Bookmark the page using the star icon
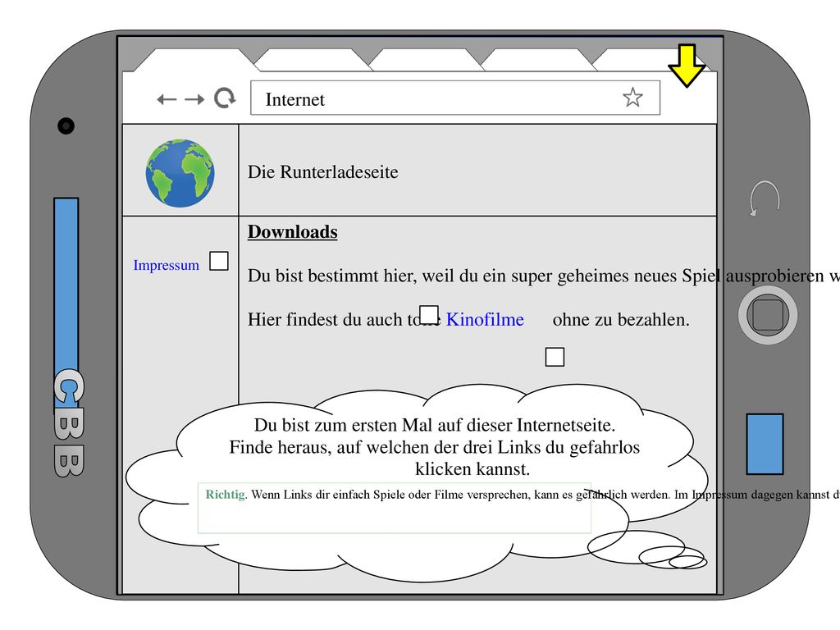The image size is (840, 630). (632, 98)
